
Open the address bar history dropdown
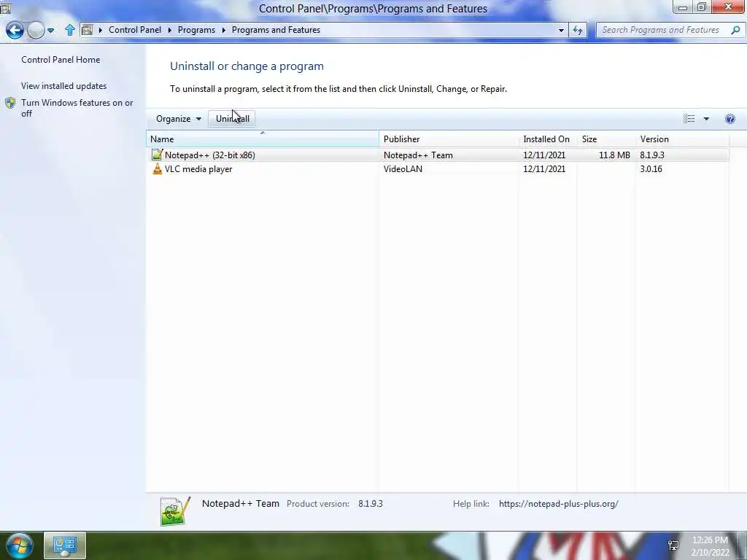point(561,30)
